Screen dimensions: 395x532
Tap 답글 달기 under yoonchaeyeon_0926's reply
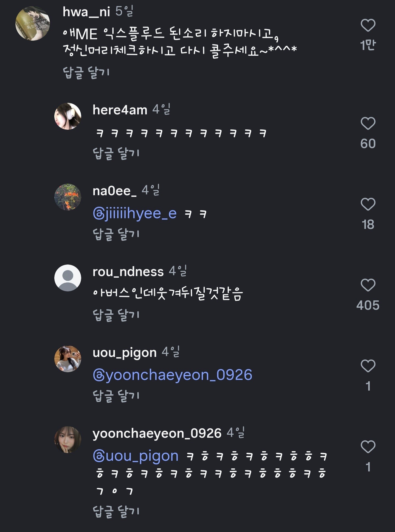click(116, 511)
